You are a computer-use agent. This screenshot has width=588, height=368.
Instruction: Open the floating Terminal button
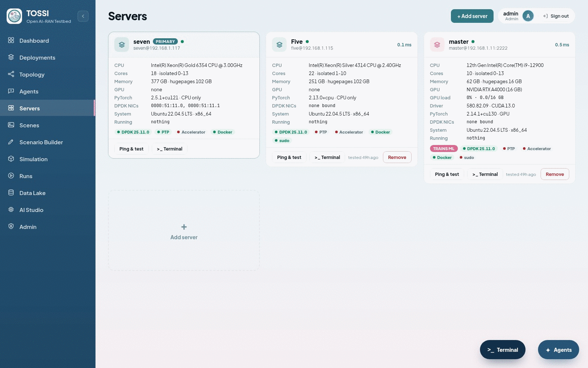tap(503, 350)
